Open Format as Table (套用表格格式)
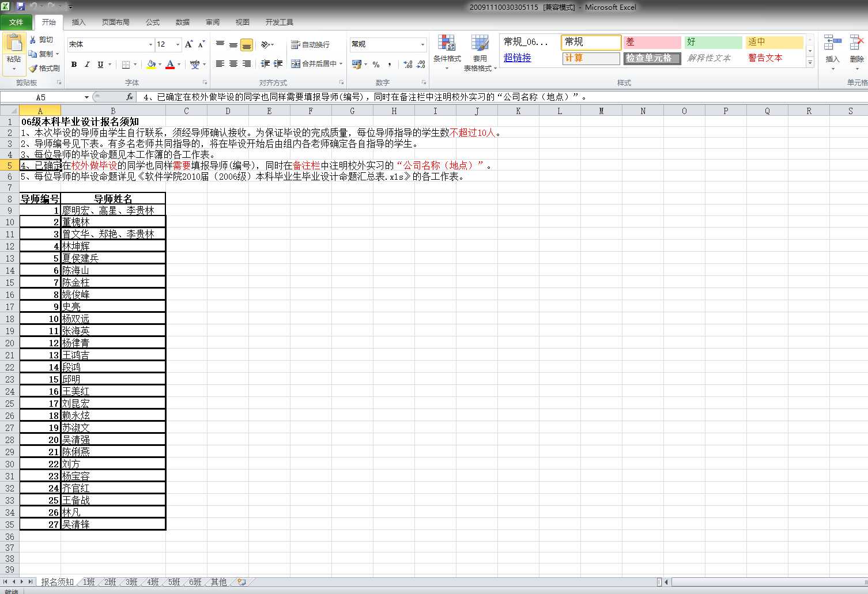 480,52
